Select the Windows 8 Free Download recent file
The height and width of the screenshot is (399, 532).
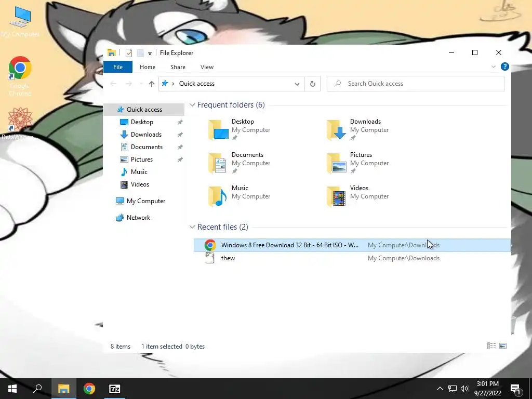click(352, 245)
